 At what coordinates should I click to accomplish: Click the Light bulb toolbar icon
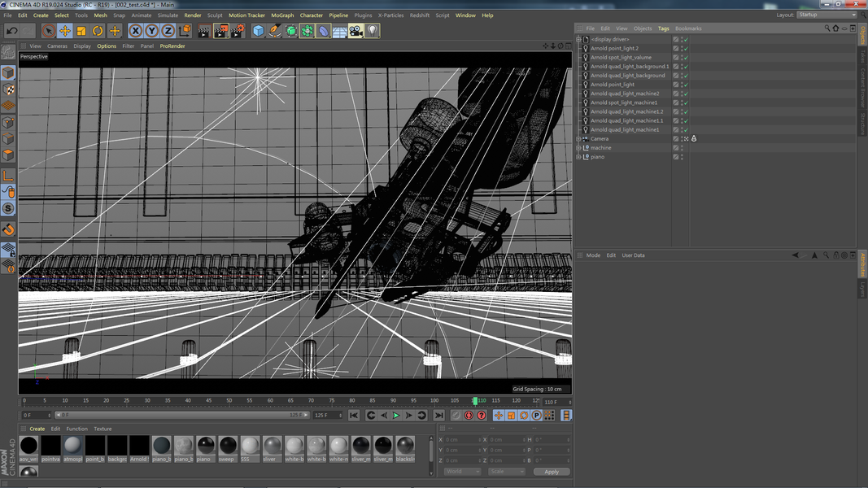click(x=373, y=31)
